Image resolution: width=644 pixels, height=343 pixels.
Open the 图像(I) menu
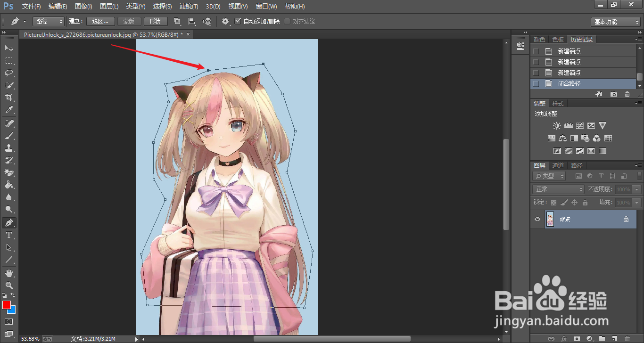point(83,7)
